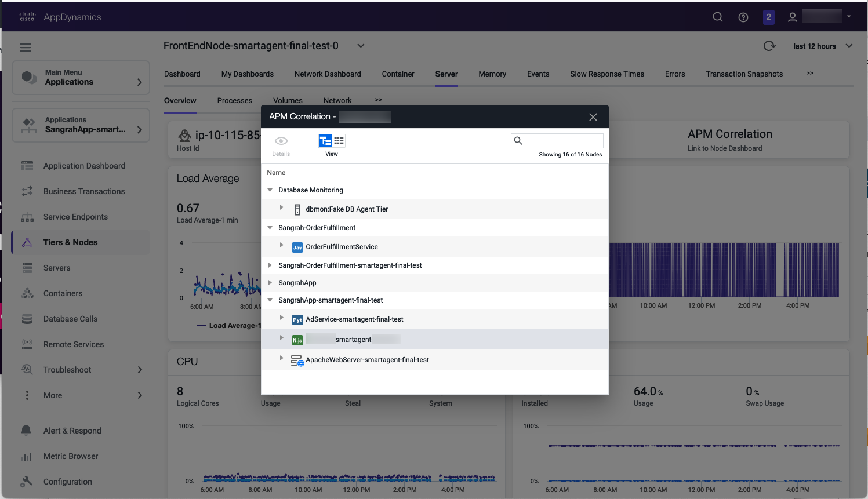This screenshot has height=499, width=868.
Task: Open the SangrahApp-smart... application selector
Action: click(x=81, y=125)
